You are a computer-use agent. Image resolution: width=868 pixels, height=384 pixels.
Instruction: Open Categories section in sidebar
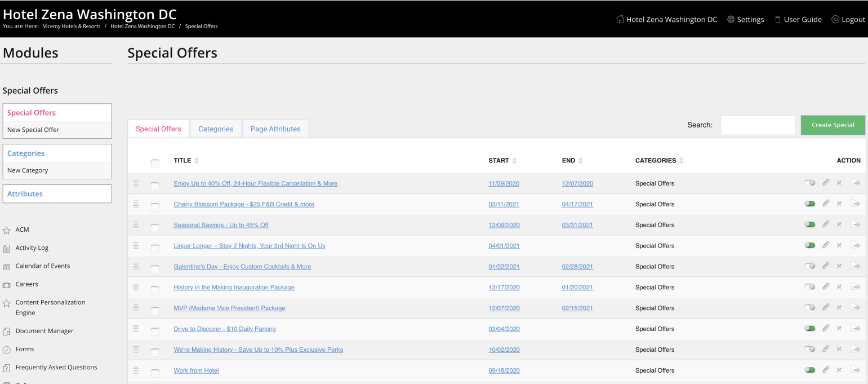pos(26,153)
